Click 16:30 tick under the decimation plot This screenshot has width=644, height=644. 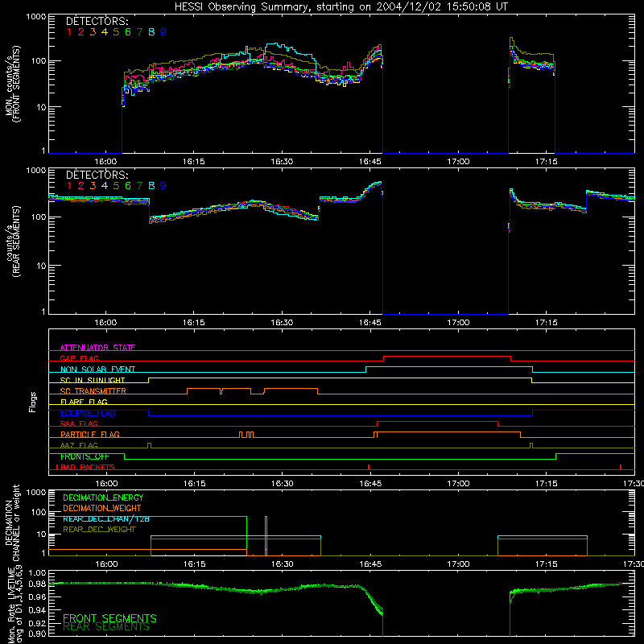(282, 564)
